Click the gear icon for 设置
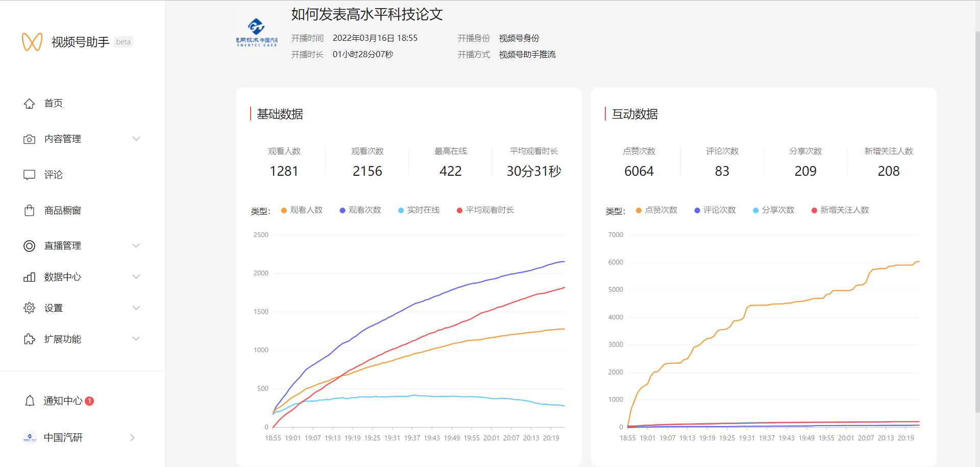Screen dimensions: 980x467 click(x=29, y=308)
